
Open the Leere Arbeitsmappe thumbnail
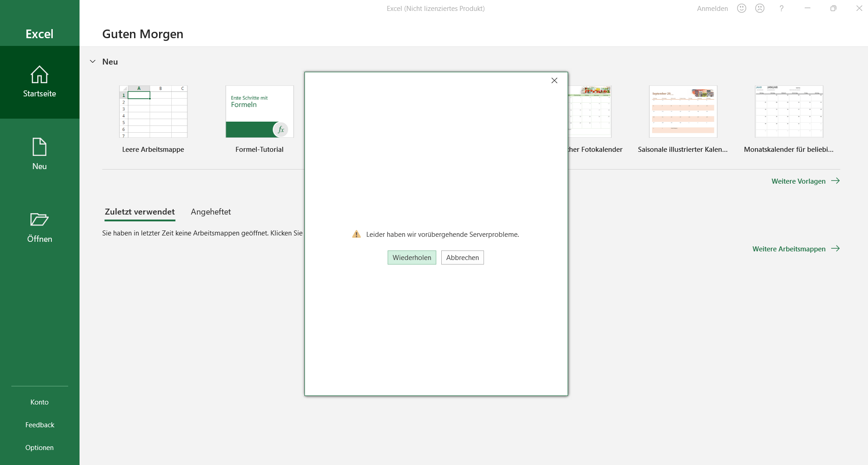click(153, 111)
